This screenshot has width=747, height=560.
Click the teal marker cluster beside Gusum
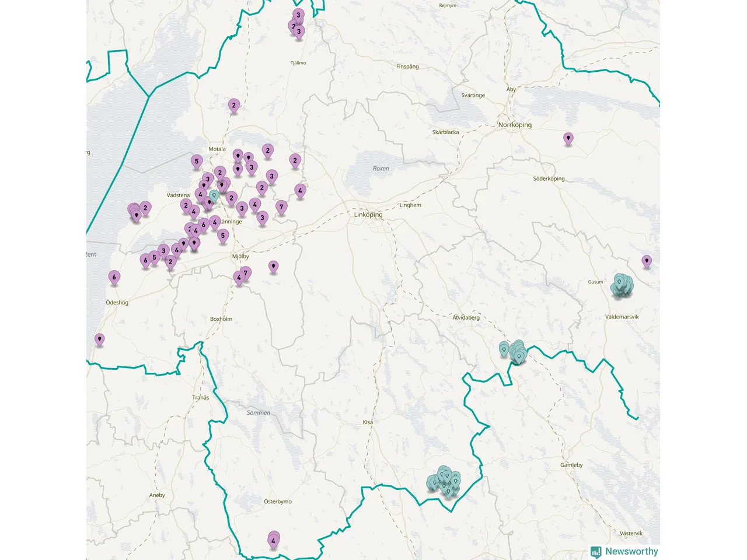tap(622, 285)
